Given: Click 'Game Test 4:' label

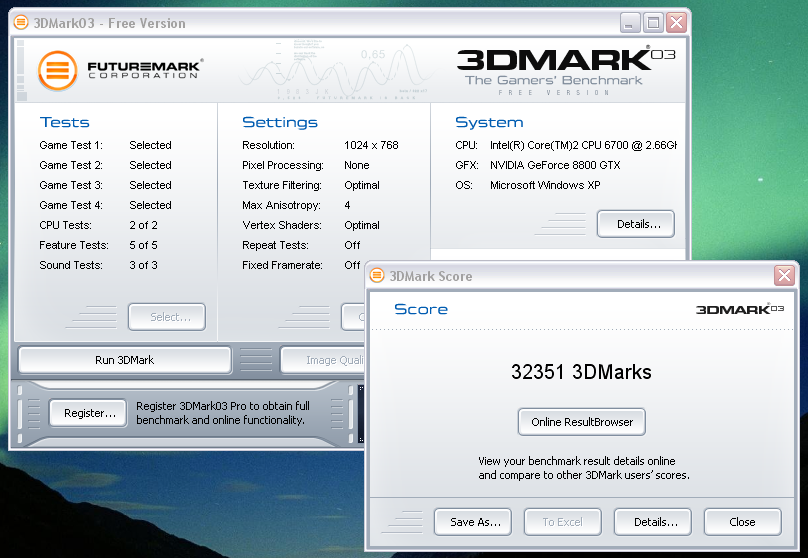Looking at the screenshot, I should [x=71, y=205].
